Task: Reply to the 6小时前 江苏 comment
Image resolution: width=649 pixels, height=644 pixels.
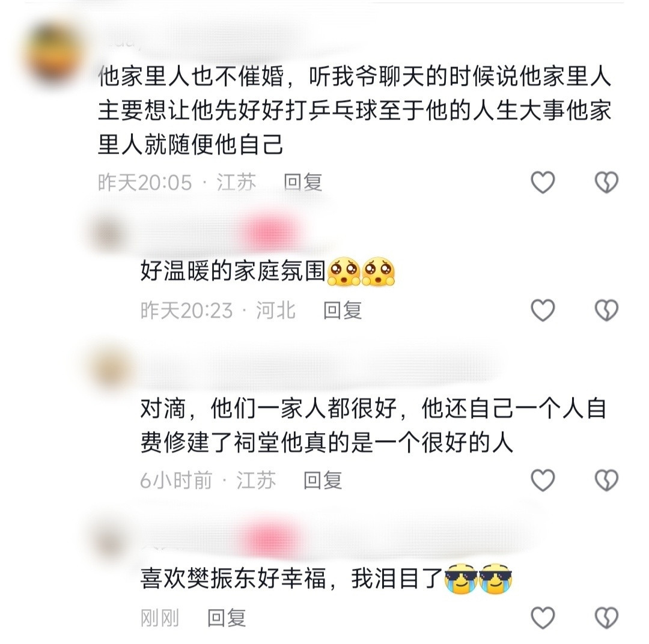Action: point(323,480)
